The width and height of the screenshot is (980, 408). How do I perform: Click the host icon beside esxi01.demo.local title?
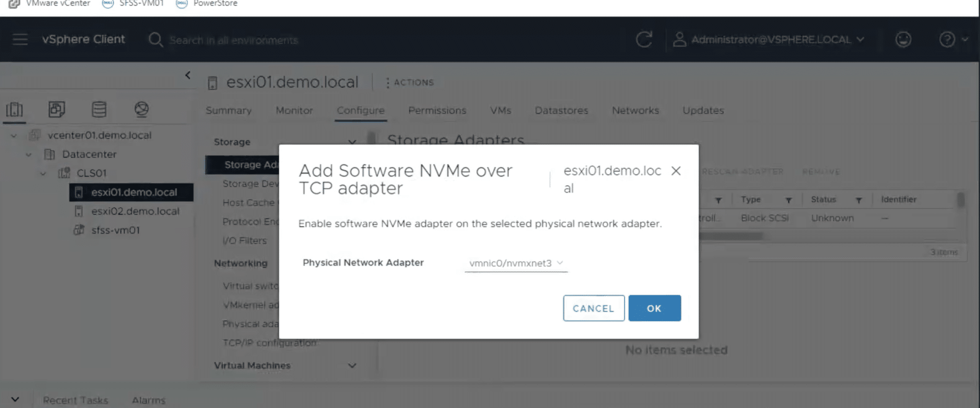click(x=212, y=83)
